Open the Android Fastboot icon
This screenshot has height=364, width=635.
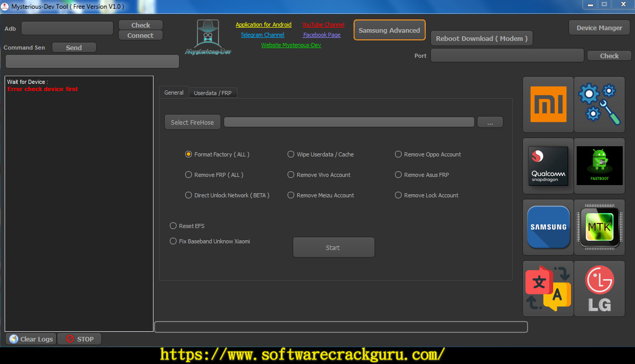(x=599, y=166)
